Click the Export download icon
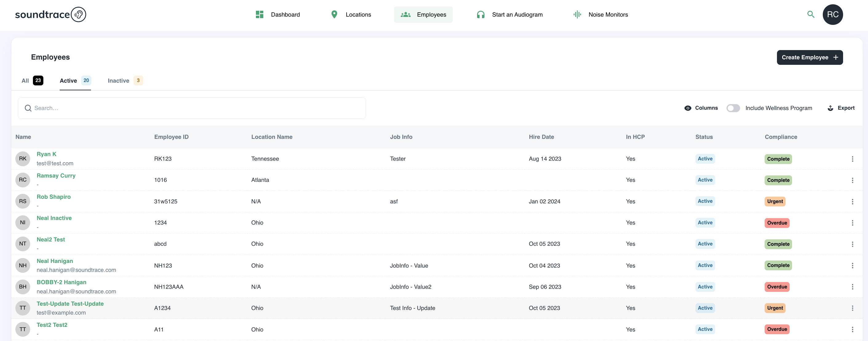 pos(830,108)
